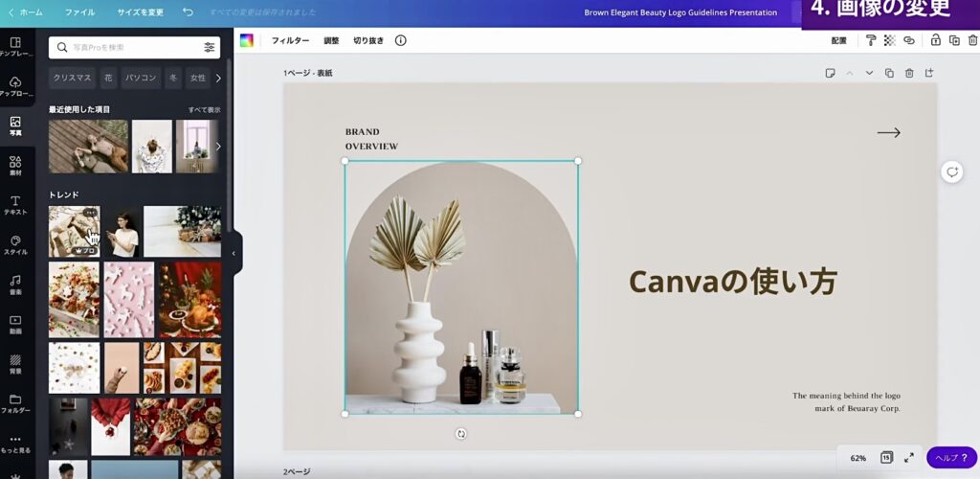Select recent photo of woman lying on deck

tap(89, 147)
